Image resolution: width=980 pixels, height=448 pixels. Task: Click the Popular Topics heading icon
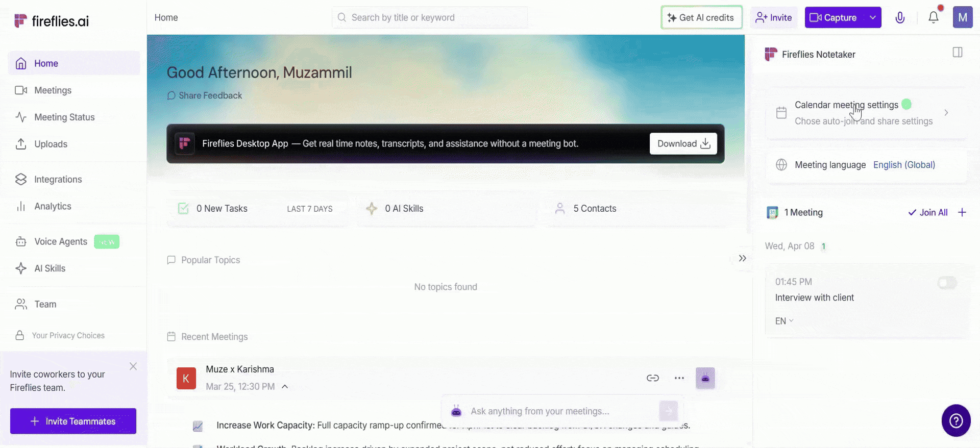pos(171,260)
